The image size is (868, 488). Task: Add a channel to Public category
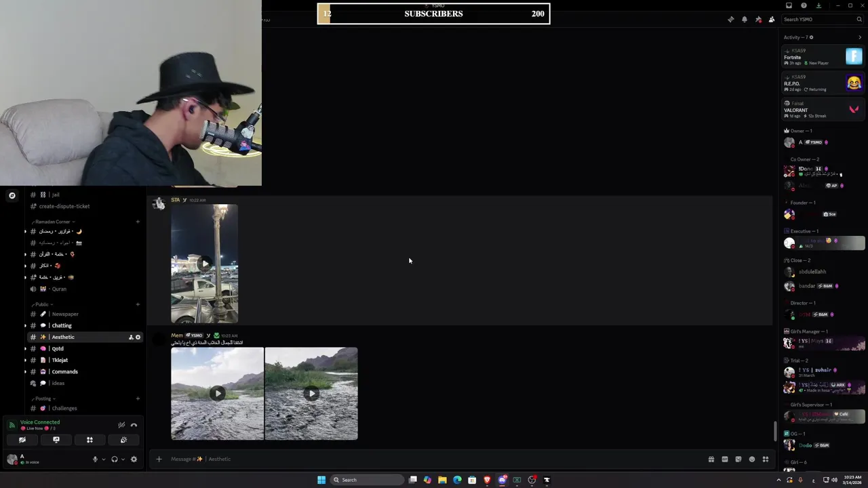pyautogui.click(x=138, y=304)
